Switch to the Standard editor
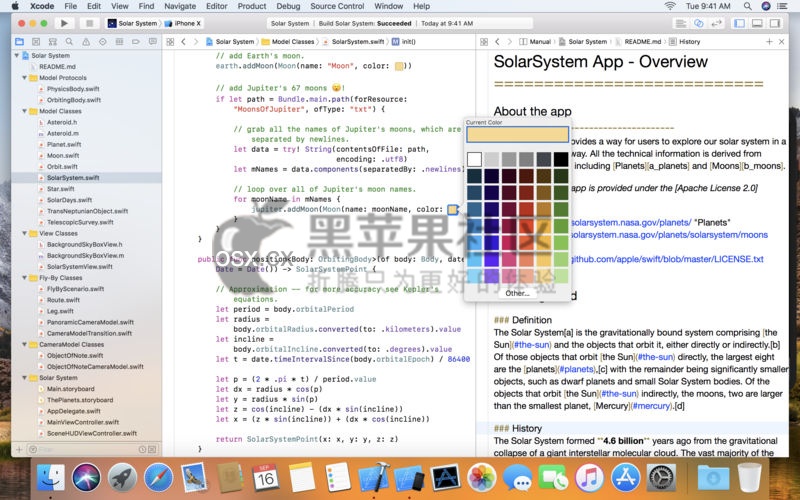Image resolution: width=800 pixels, height=500 pixels. (681, 23)
